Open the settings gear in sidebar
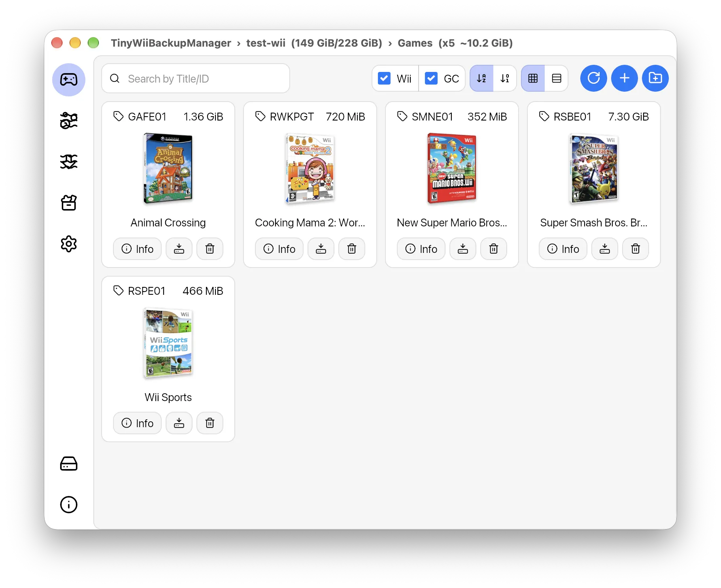This screenshot has height=588, width=721. (x=69, y=244)
